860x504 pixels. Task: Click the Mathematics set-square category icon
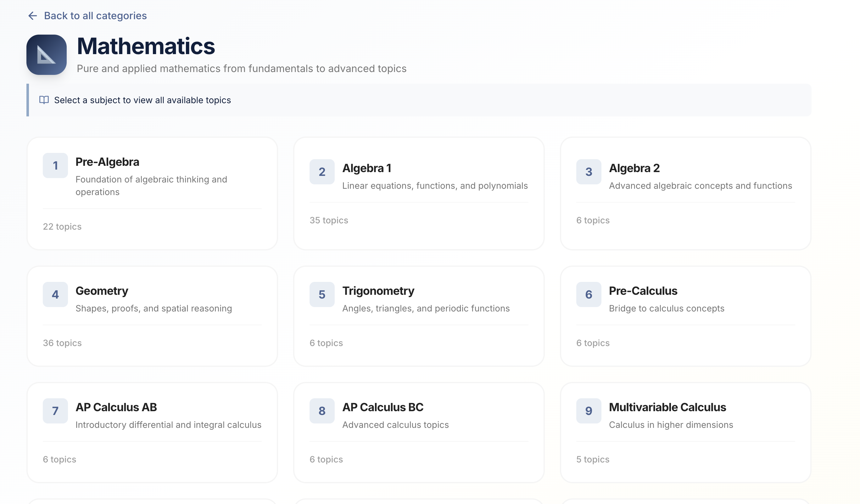pyautogui.click(x=47, y=55)
